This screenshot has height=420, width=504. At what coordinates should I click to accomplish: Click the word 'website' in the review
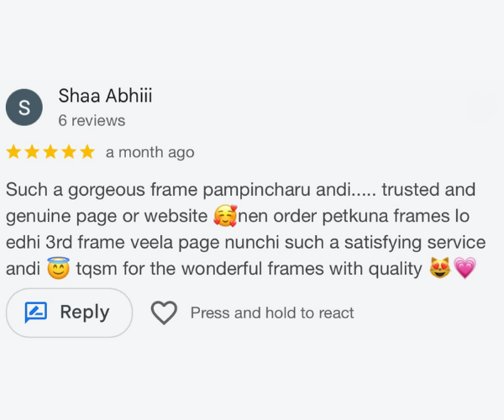point(175,217)
